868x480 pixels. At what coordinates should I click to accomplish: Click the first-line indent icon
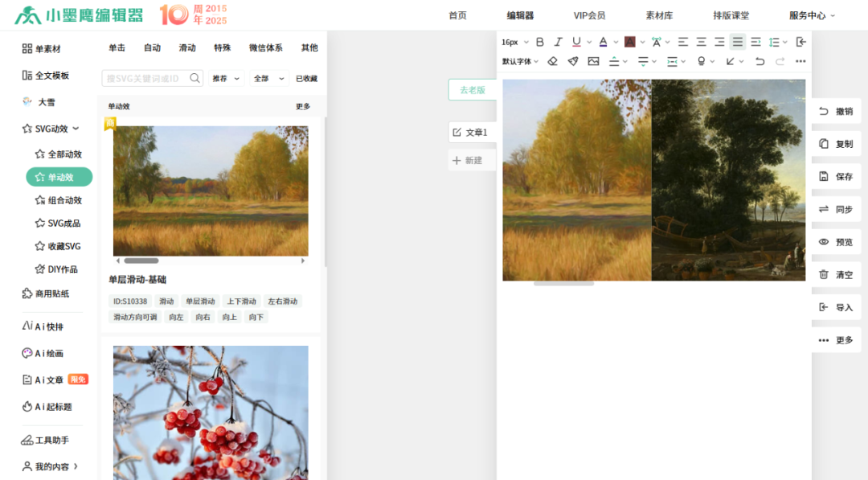[x=755, y=42]
